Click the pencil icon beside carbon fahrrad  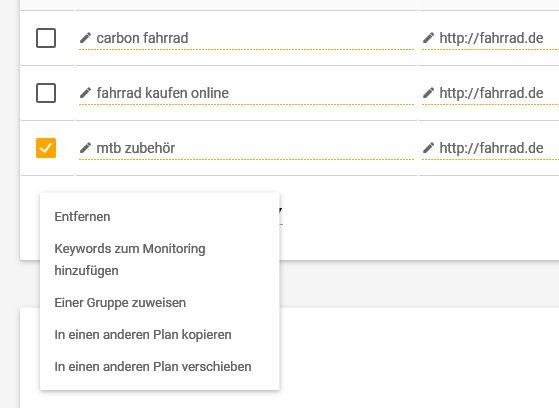tap(85, 38)
